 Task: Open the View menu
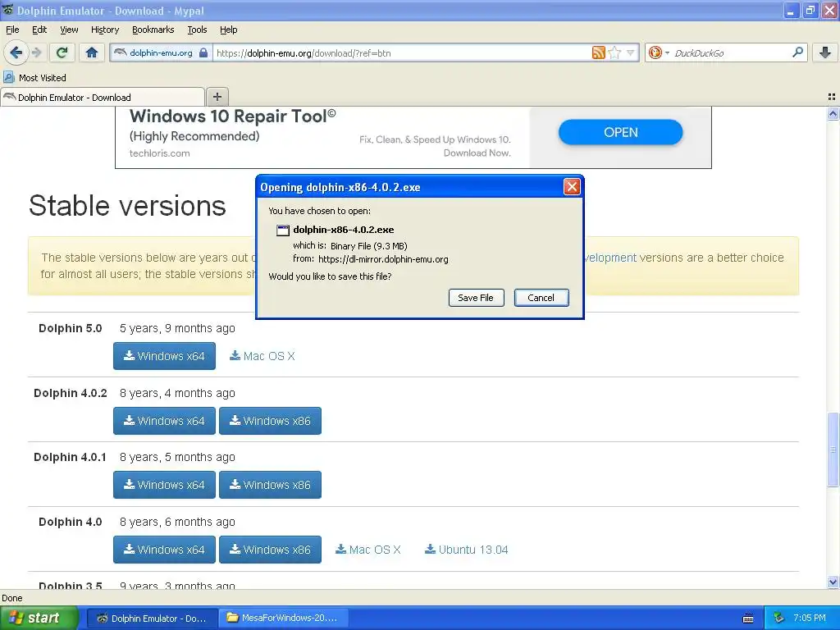[69, 30]
